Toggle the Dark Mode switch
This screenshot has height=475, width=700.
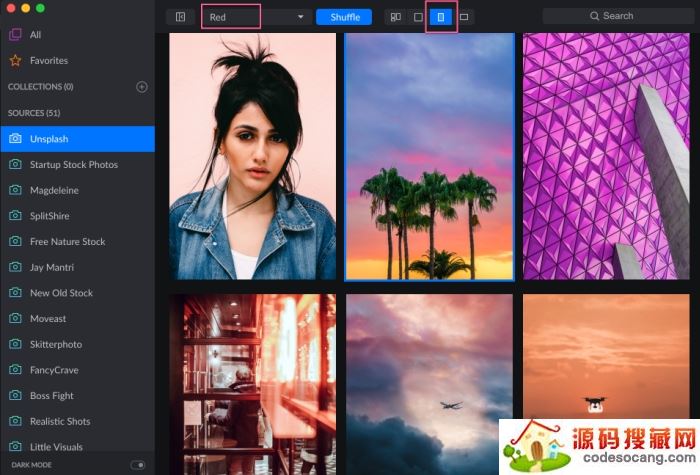(138, 465)
